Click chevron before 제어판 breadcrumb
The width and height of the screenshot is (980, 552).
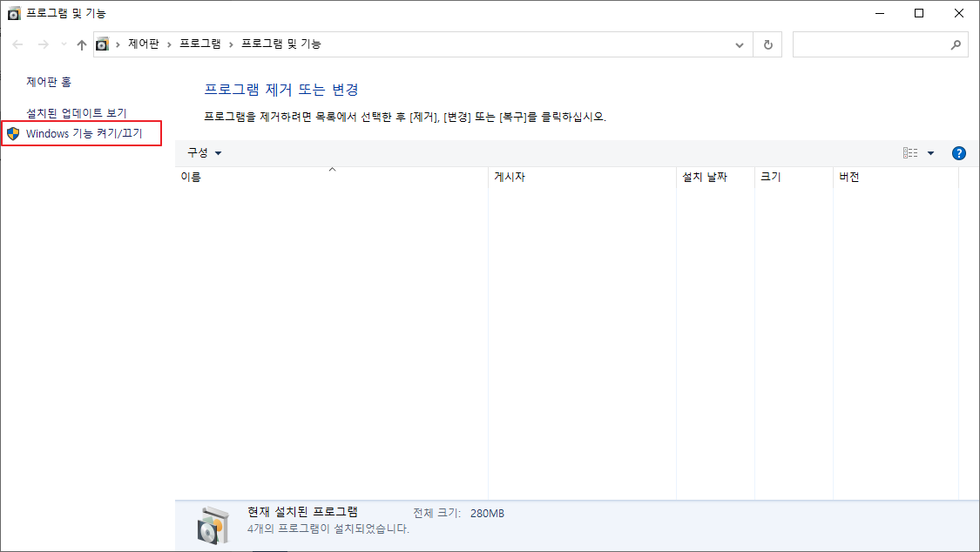[118, 44]
